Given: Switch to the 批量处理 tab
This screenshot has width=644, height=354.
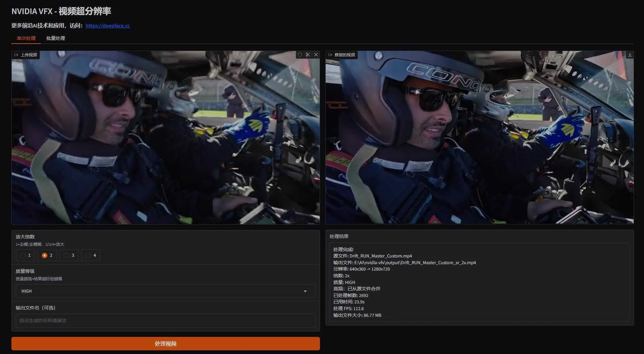Looking at the screenshot, I should pos(56,38).
